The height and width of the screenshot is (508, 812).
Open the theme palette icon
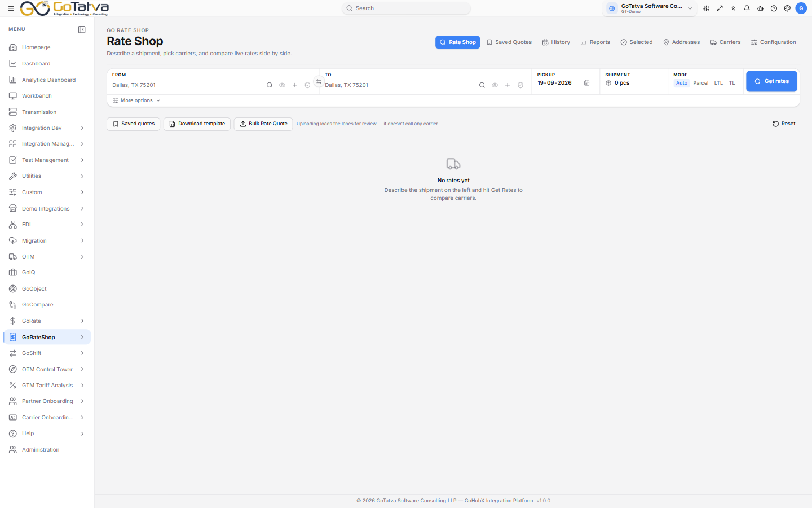point(787,8)
